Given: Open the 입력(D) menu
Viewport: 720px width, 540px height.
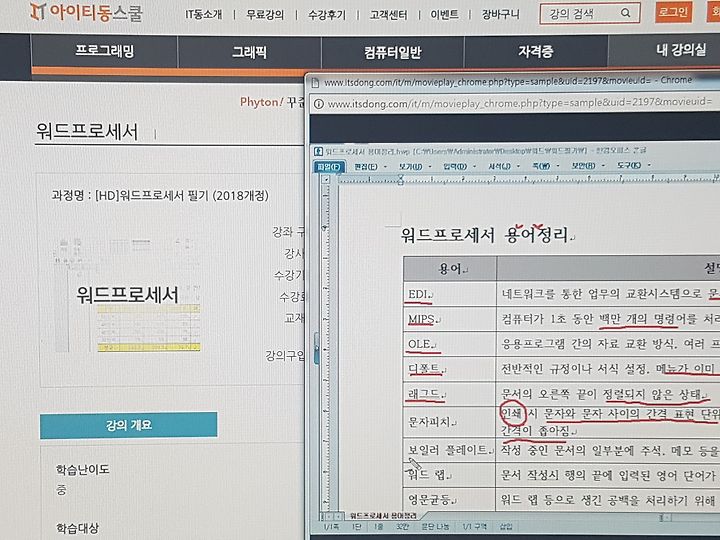Looking at the screenshot, I should click(x=455, y=166).
